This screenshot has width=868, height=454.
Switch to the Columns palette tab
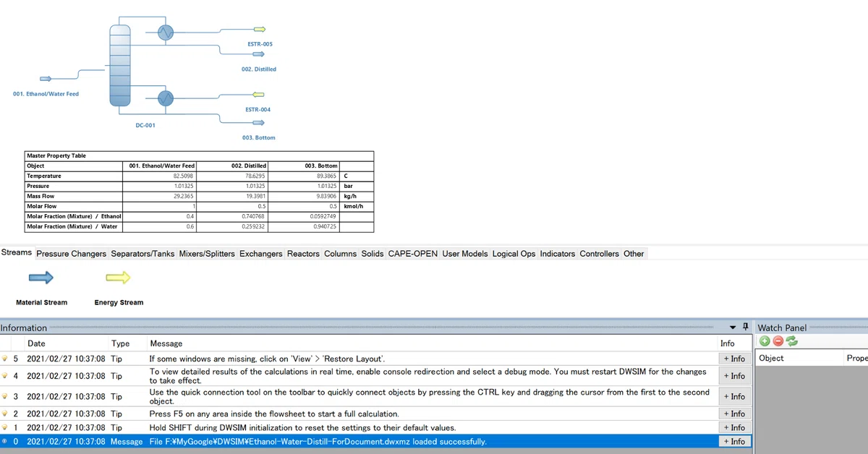(340, 254)
